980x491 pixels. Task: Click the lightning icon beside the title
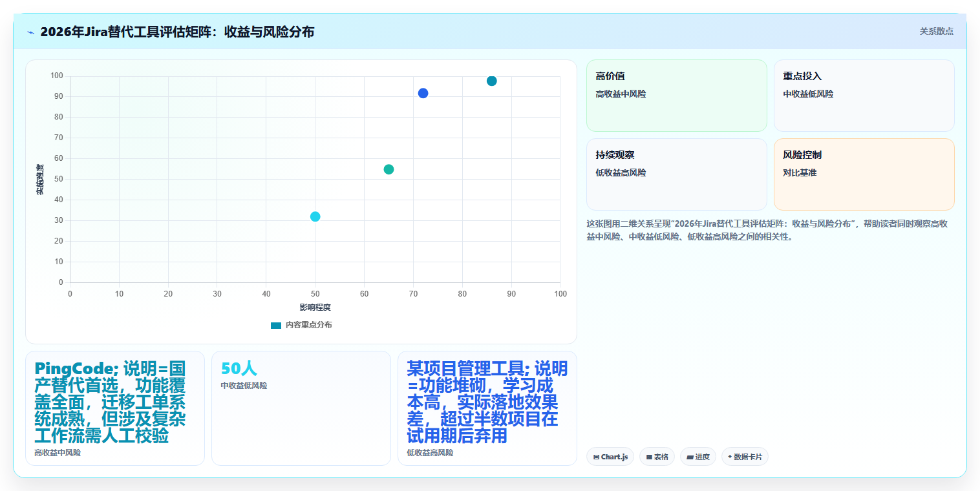pos(31,32)
